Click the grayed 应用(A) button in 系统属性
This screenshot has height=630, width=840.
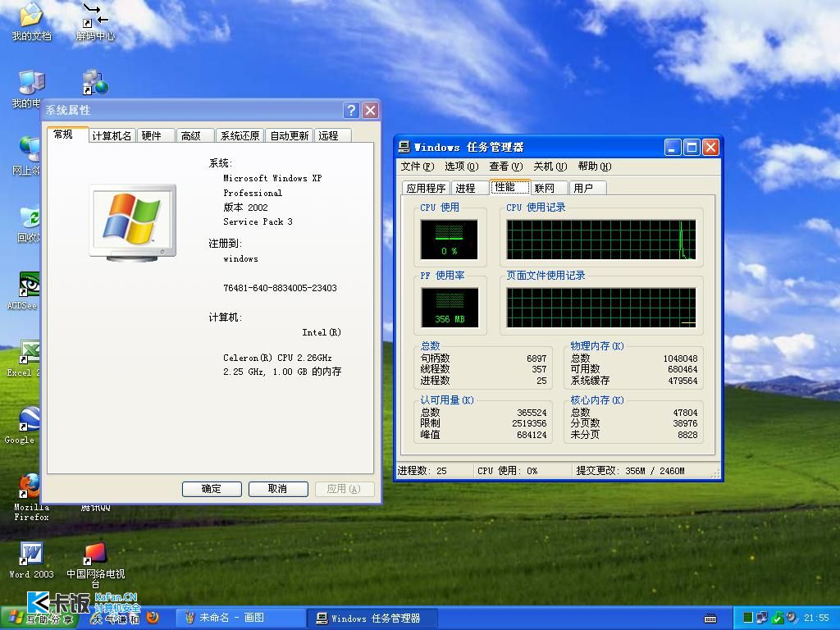click(344, 489)
